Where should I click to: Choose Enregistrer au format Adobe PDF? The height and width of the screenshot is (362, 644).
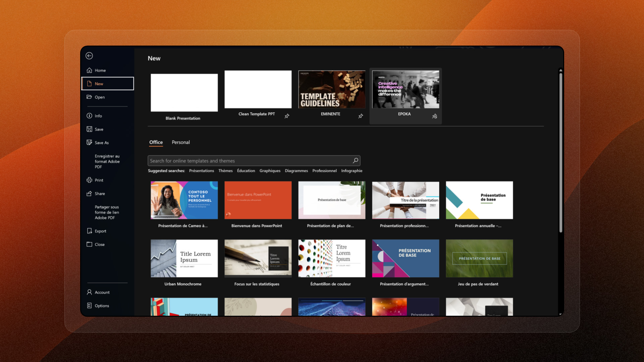click(107, 161)
